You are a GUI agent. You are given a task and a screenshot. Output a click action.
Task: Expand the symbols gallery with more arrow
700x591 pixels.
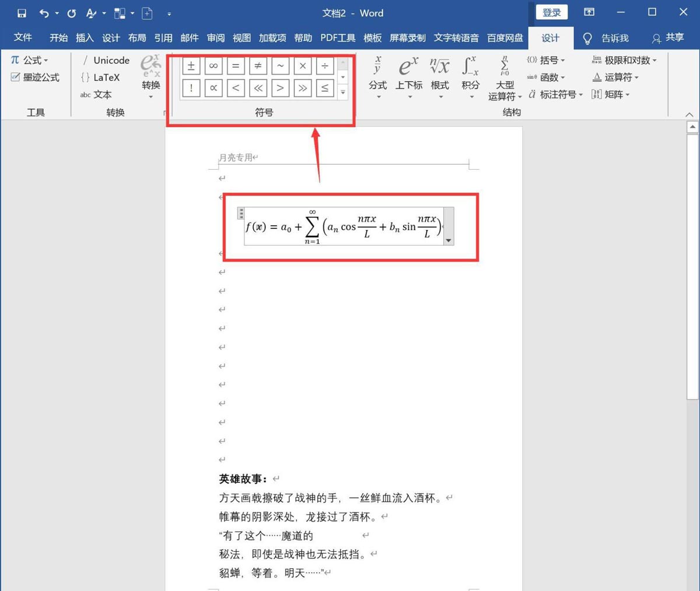pos(342,93)
